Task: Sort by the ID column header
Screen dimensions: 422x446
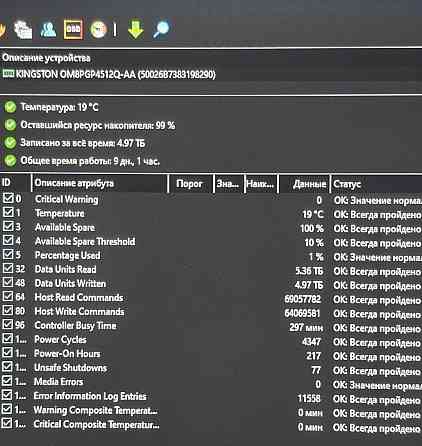Action: click(15, 183)
